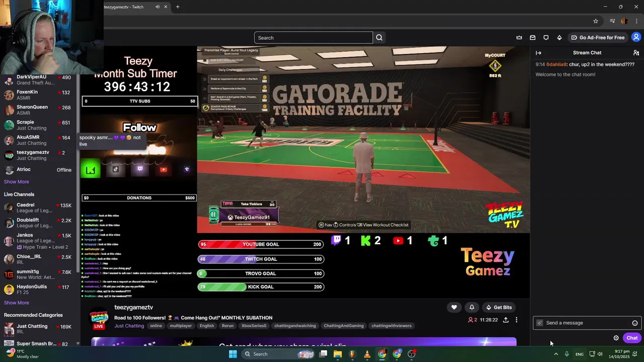Screen dimensions: 644x362
Task: Open Doublelift live channel
Action: pyautogui.click(x=38, y=223)
